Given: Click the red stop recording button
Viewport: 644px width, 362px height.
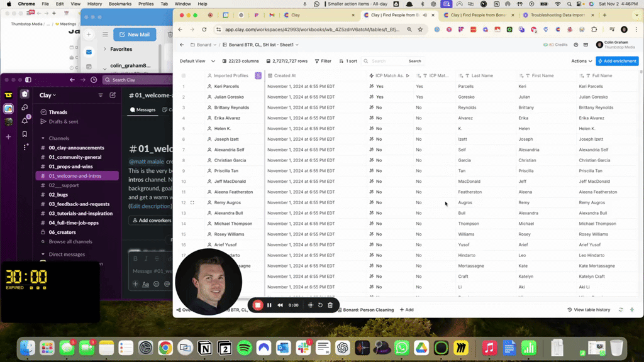Looking at the screenshot, I should pyautogui.click(x=257, y=305).
